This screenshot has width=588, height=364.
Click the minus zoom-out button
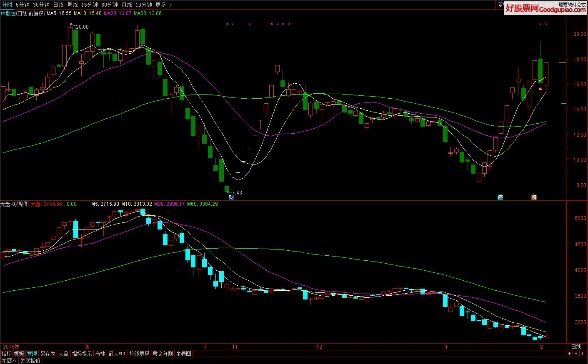[577, 354]
